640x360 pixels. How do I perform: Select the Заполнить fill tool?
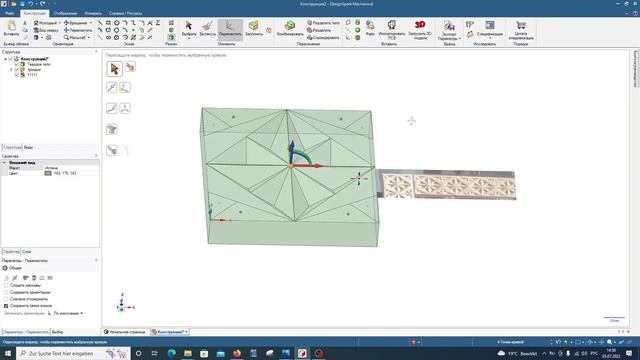pyautogui.click(x=254, y=29)
